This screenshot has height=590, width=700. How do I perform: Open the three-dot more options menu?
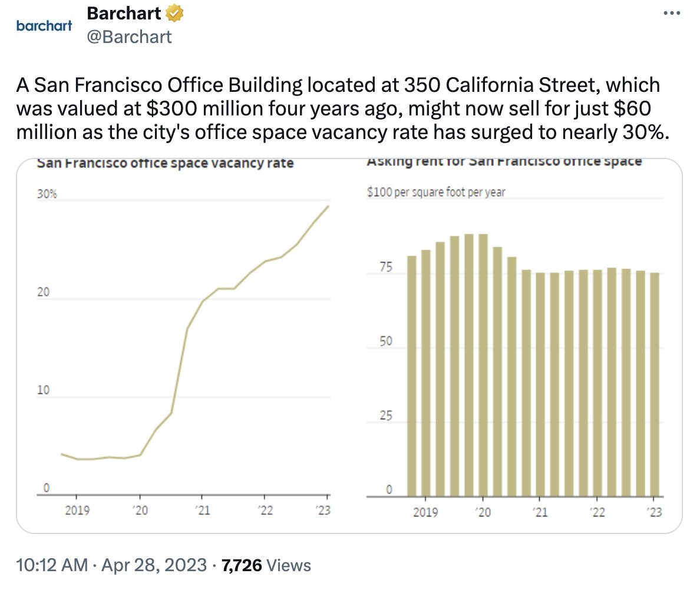[672, 14]
